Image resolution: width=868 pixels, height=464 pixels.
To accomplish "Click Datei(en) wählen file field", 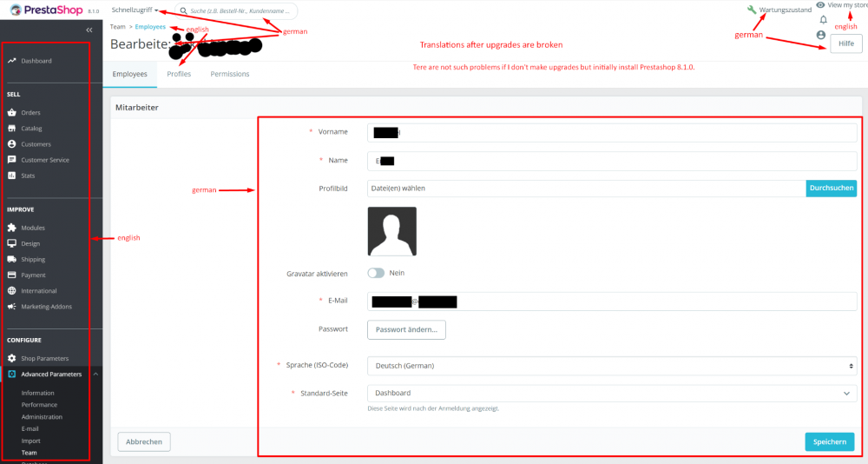I will [x=586, y=188].
